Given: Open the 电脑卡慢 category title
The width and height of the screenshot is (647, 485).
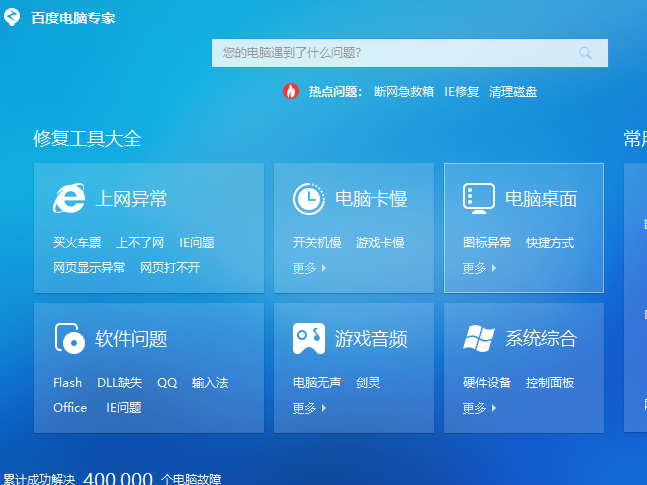Looking at the screenshot, I should point(371,199).
